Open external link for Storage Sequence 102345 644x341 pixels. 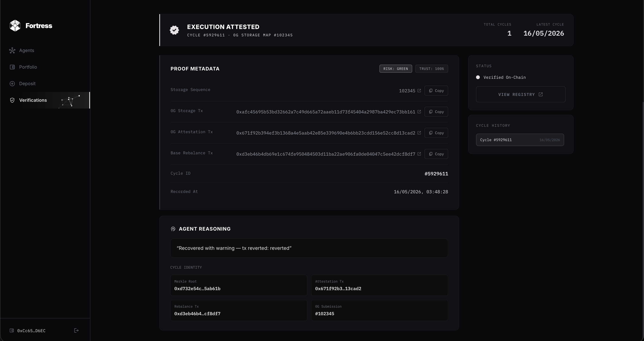pos(419,91)
